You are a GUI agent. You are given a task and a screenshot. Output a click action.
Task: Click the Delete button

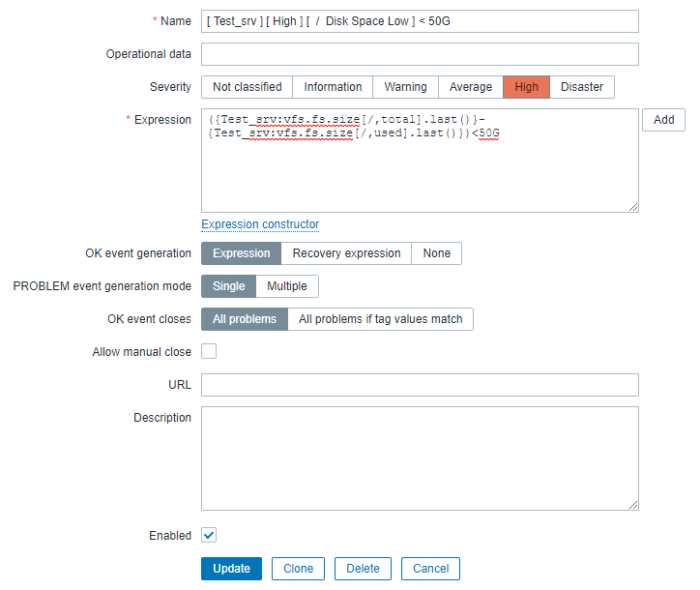click(x=363, y=569)
